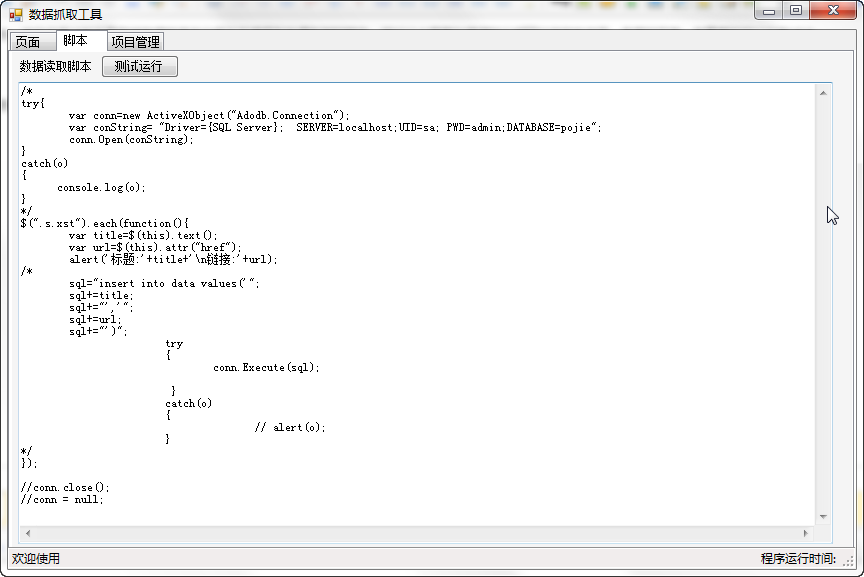Click the vertical scrollbar up arrow
This screenshot has height=577, width=864.
click(x=823, y=93)
